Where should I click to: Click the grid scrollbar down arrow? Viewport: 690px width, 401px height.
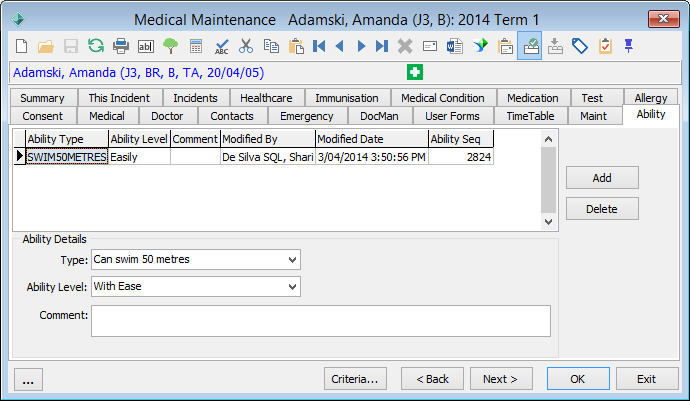548,221
